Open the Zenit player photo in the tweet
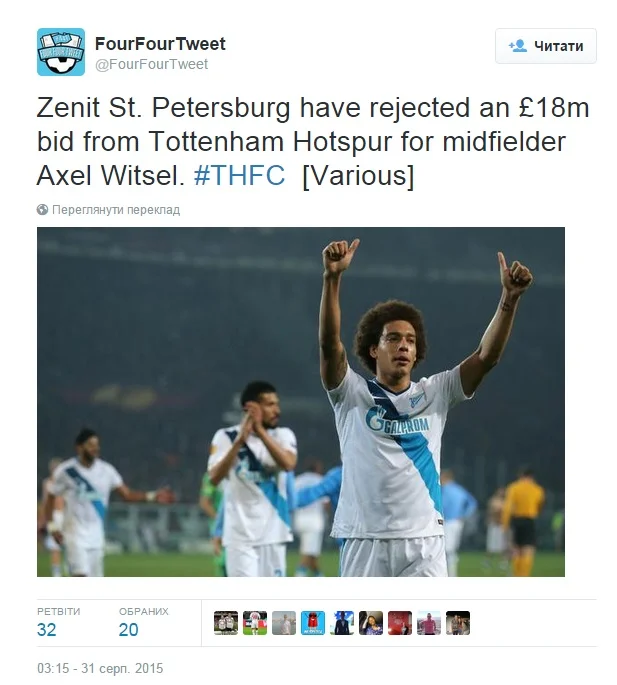The image size is (617, 685). (301, 402)
